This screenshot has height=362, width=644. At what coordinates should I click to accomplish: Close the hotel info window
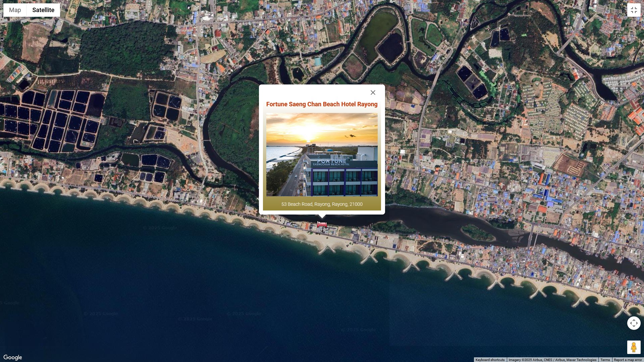click(373, 93)
